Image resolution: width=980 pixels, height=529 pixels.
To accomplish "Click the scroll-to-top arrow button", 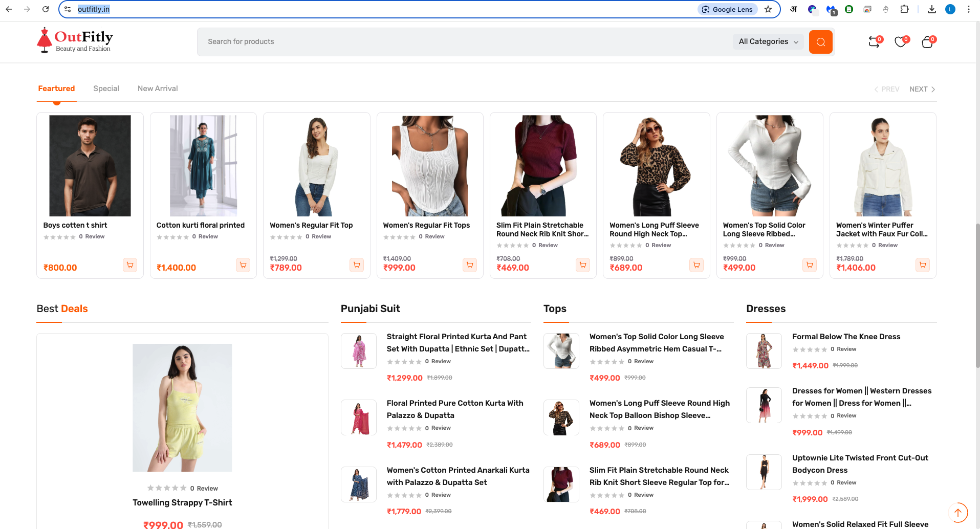I will pyautogui.click(x=958, y=512).
